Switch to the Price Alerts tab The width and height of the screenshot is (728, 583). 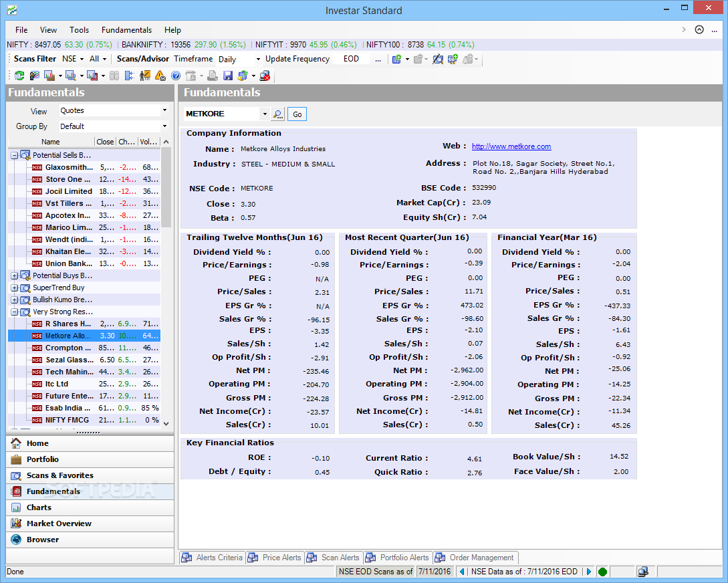point(275,558)
